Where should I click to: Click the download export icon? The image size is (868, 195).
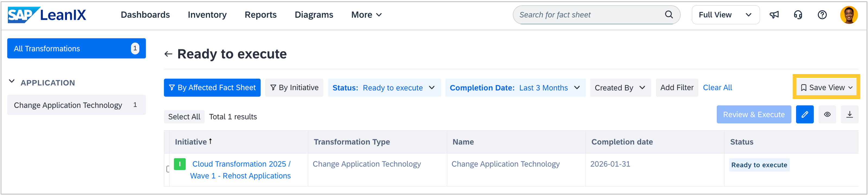[x=850, y=114]
